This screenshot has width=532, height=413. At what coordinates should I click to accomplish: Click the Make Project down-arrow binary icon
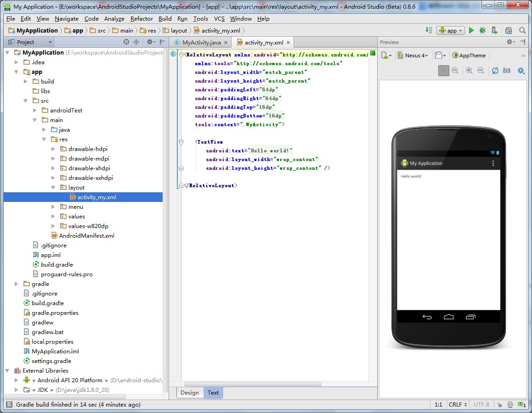tap(429, 30)
